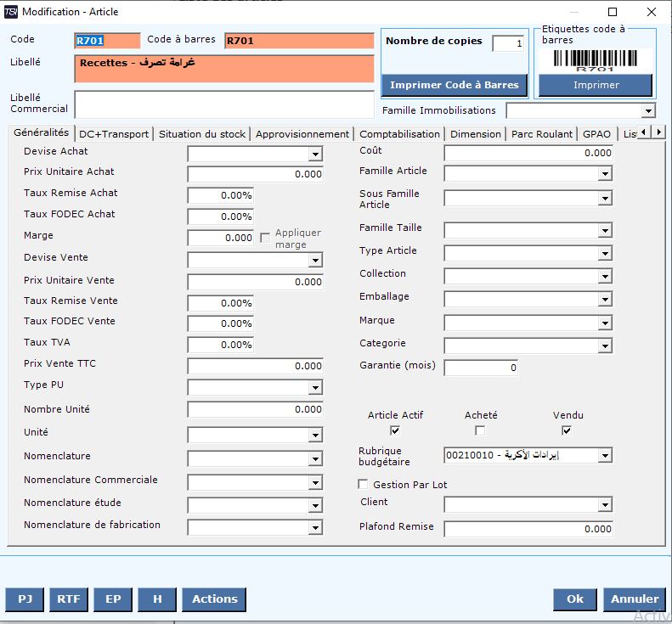
Task: Click the barcode preview image R701
Action: pyautogui.click(x=596, y=60)
